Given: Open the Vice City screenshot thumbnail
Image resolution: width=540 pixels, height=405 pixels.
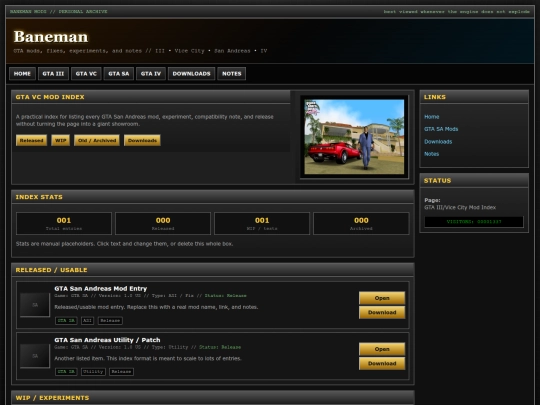Looking at the screenshot, I should (x=354, y=137).
